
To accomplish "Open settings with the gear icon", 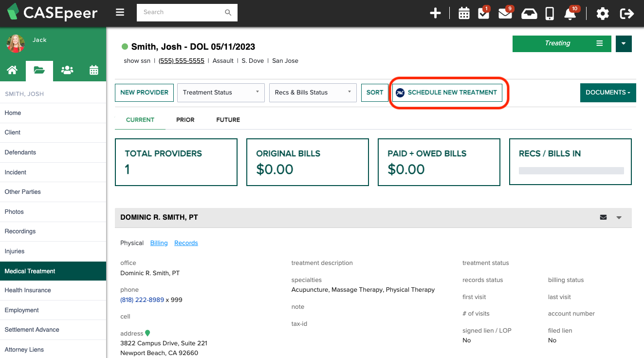I will (x=603, y=13).
